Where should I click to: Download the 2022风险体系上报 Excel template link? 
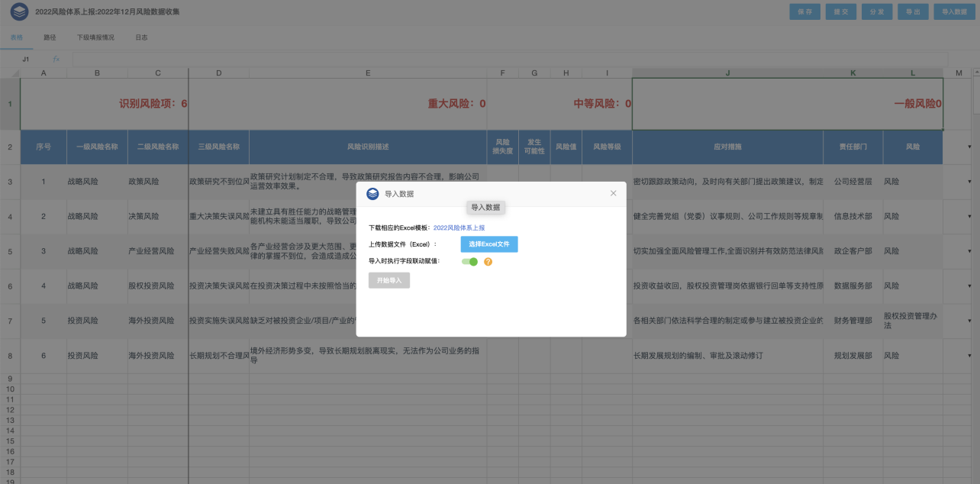[459, 227]
